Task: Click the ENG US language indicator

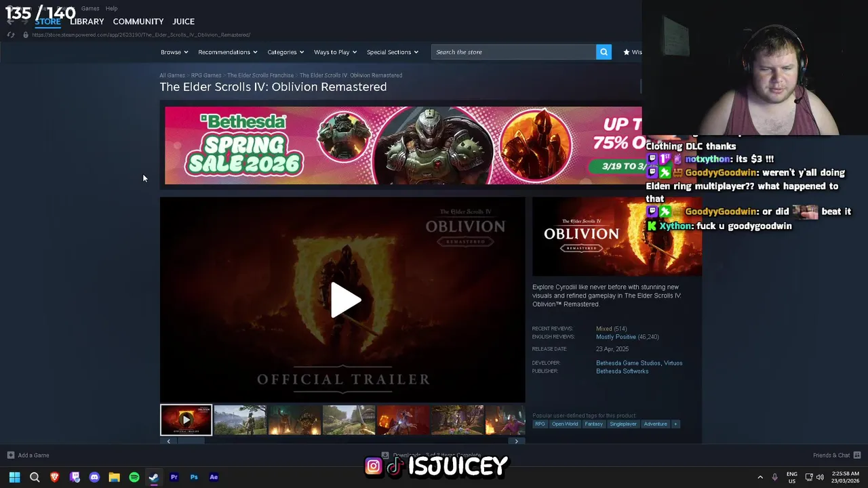Action: (792, 477)
